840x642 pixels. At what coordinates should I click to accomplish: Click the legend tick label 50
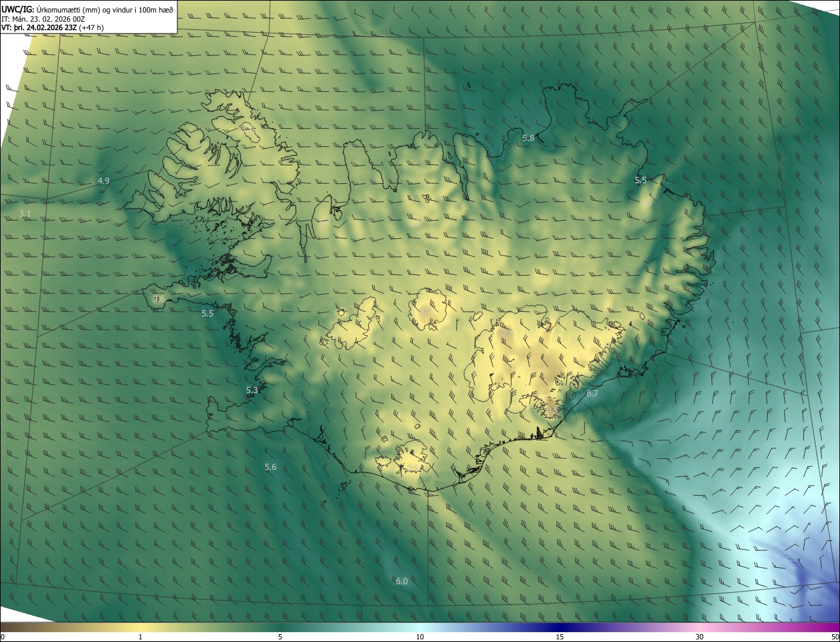point(835,637)
